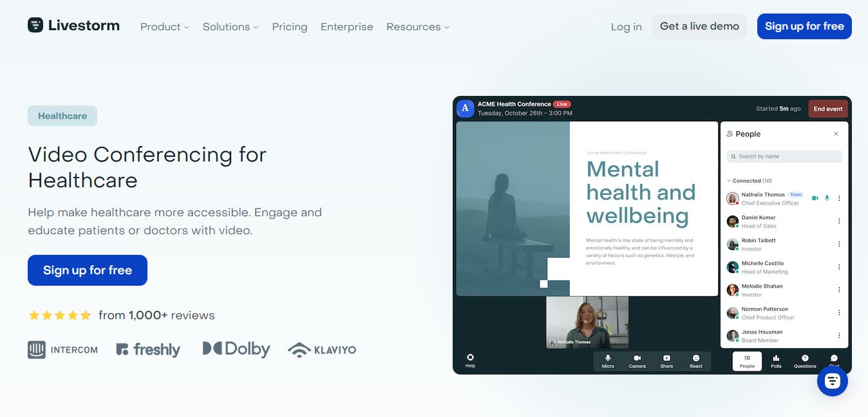Click the Search by name field
Viewport: 868px width, 417px height.
click(x=784, y=156)
